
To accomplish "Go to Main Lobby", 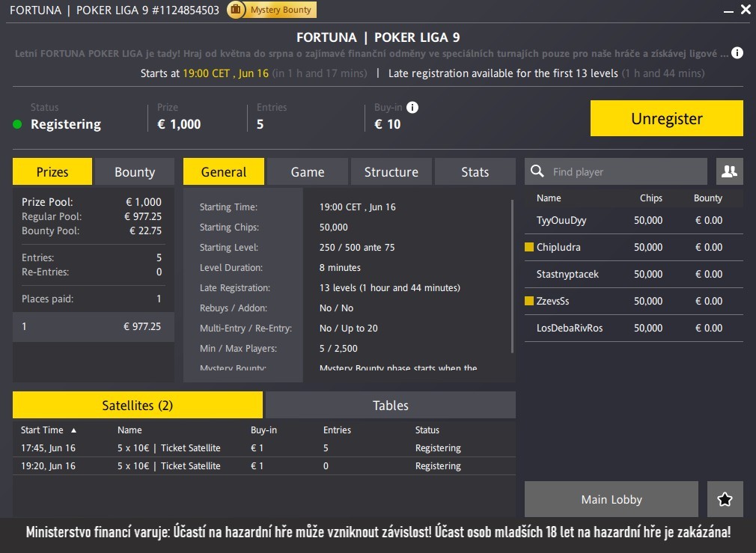I will [612, 499].
